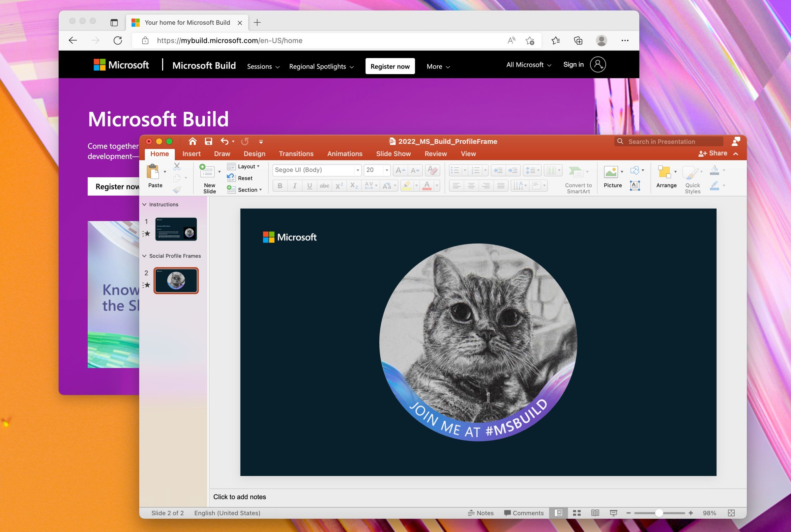Click the Undo arrow icon

224,141
